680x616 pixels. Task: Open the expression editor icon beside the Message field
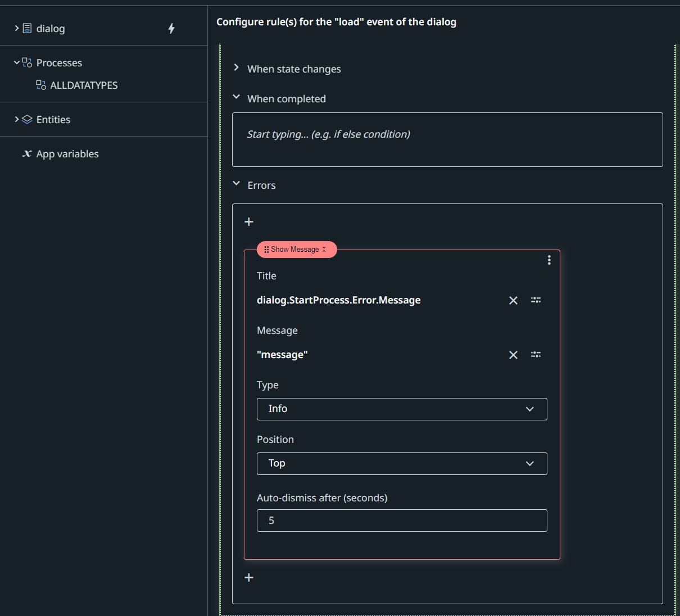(x=536, y=355)
